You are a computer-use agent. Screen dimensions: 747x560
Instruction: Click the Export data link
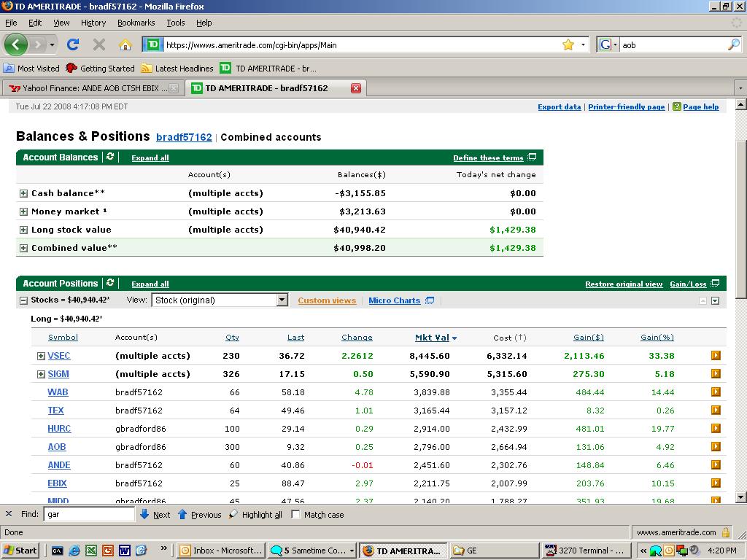(559, 107)
